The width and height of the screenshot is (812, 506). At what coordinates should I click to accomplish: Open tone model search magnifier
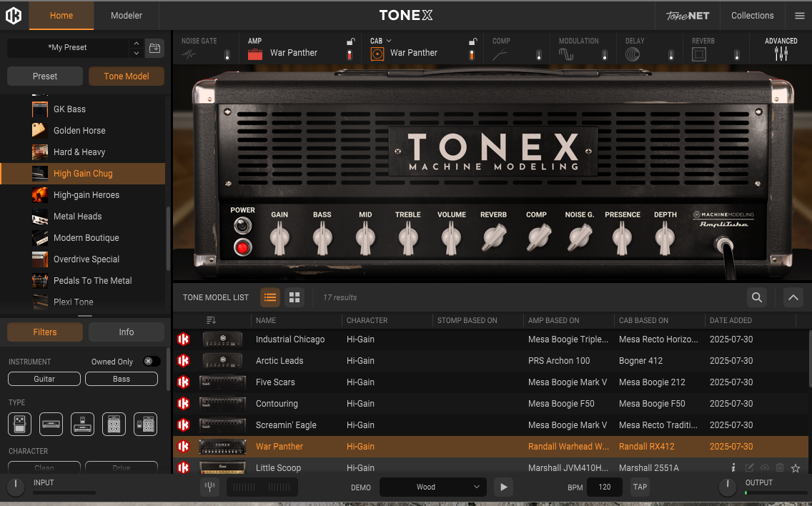click(756, 297)
